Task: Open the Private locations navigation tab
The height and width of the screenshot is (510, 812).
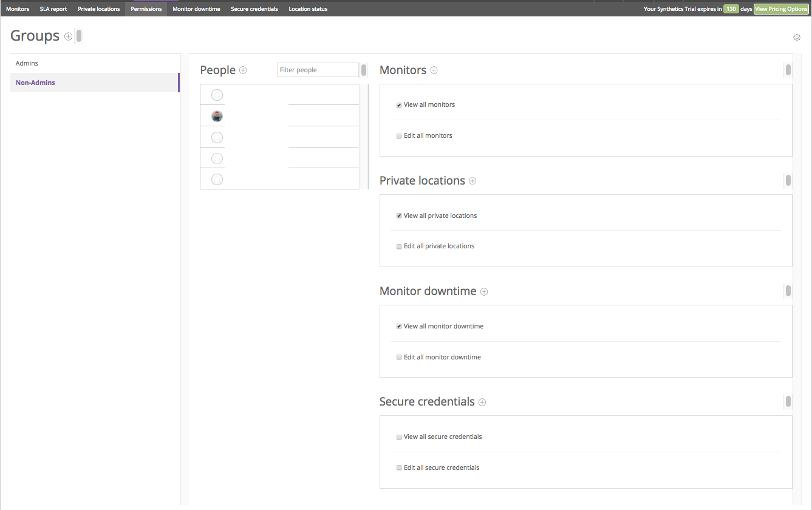Action: (x=99, y=9)
